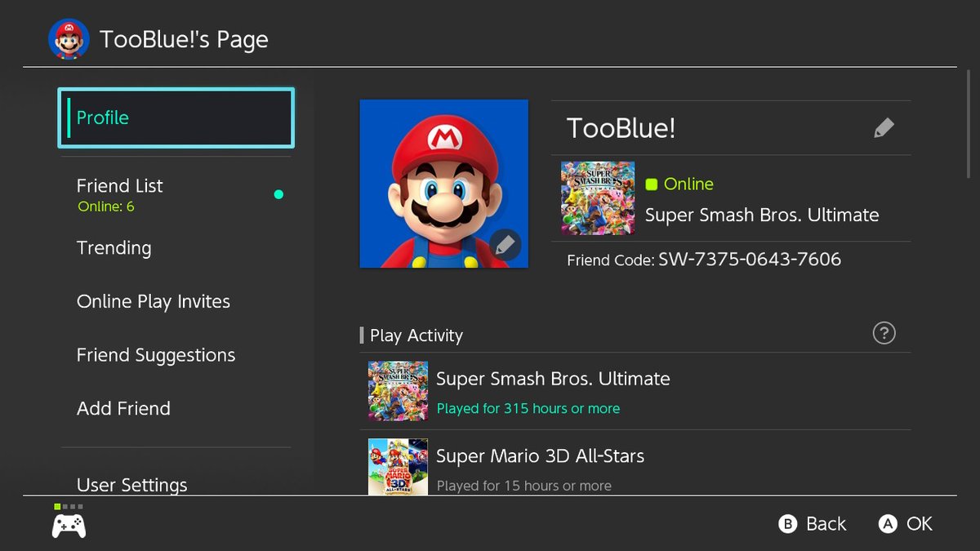
Task: Click the scrollbar at the right edge
Action: coord(969,122)
